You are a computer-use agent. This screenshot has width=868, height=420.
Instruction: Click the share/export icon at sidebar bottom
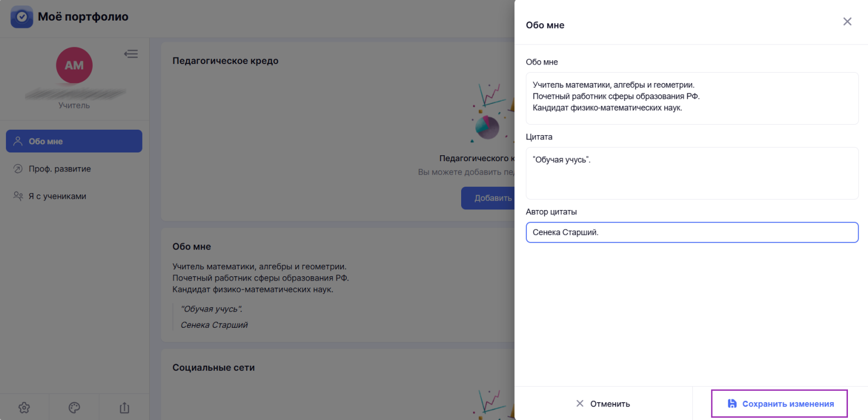click(124, 408)
